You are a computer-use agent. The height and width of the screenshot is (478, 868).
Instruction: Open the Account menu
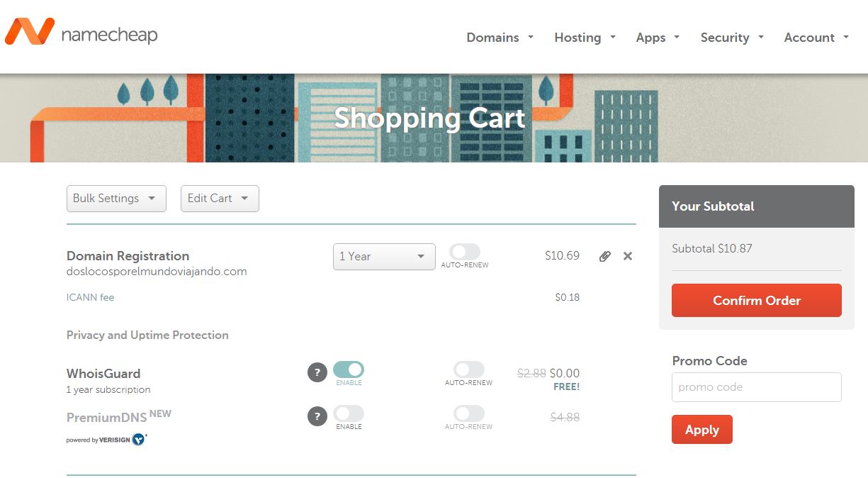(x=816, y=38)
